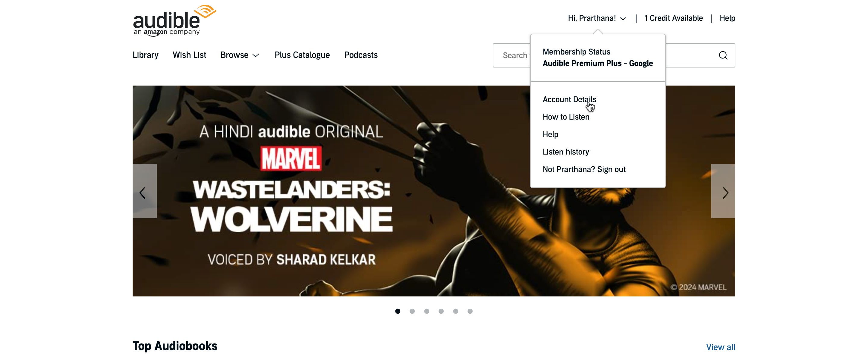Toggle Listen history menu option
868x357 pixels.
pyautogui.click(x=566, y=151)
